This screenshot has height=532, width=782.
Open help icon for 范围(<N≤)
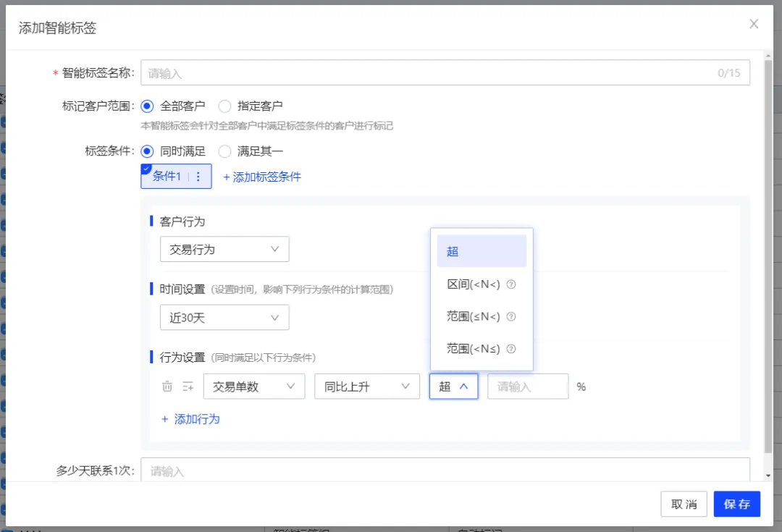tap(510, 349)
